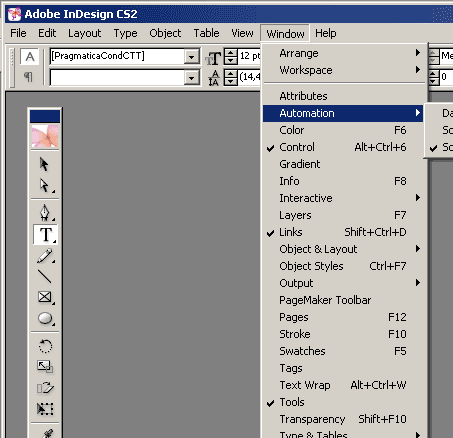Viewport: 453px width, 438px height.
Task: Select the Rotate tool
Action: click(x=45, y=346)
